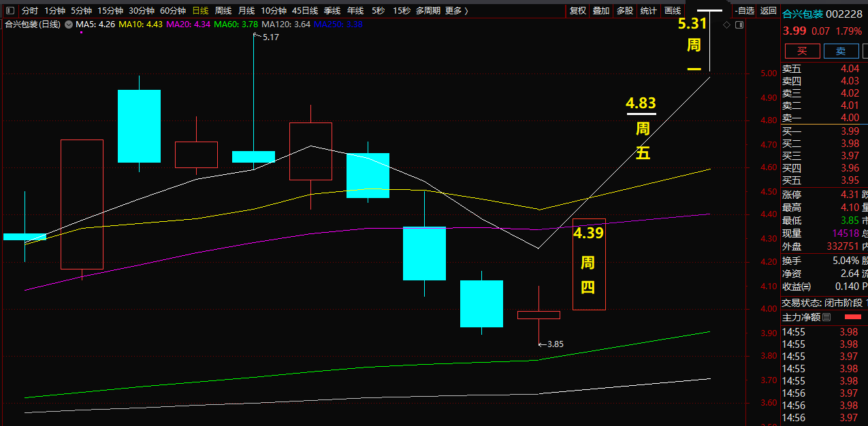Viewport: 868px width, 426px height.
Task: Select the 15分钟 period tab
Action: [110, 11]
